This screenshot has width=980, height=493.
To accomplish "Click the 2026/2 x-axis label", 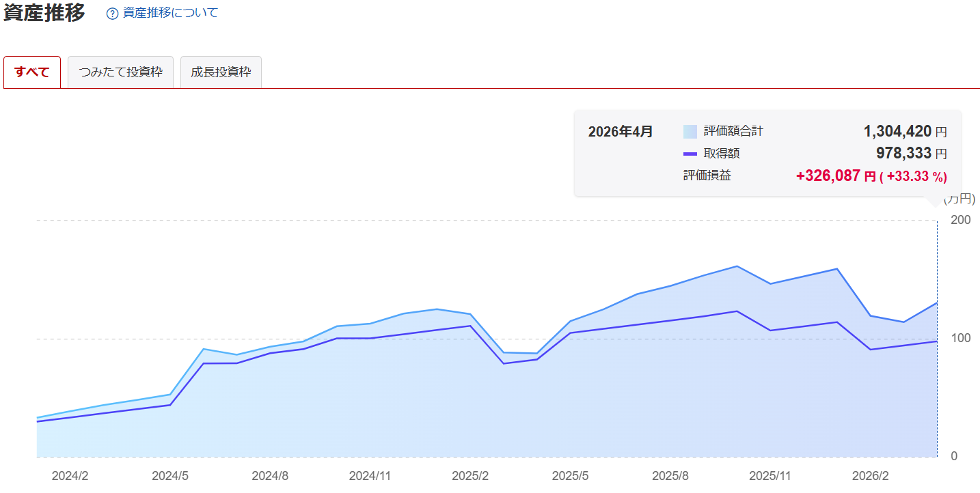I will click(x=870, y=476).
